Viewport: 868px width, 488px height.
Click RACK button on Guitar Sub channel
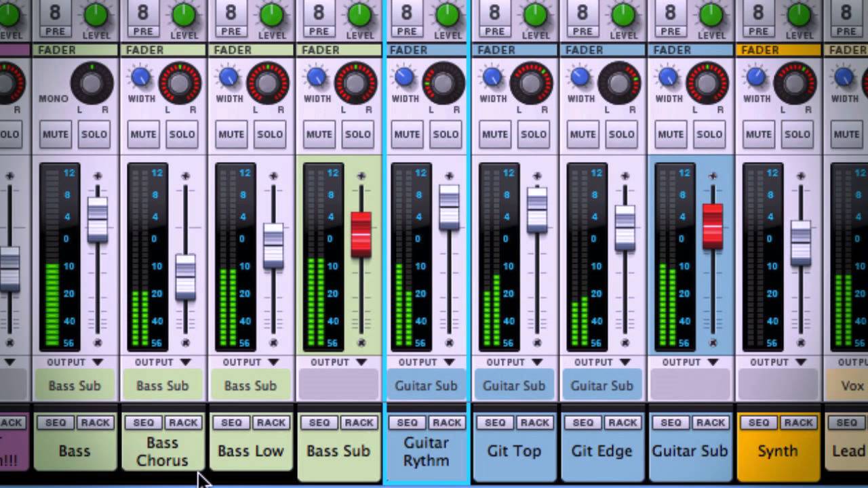click(711, 423)
